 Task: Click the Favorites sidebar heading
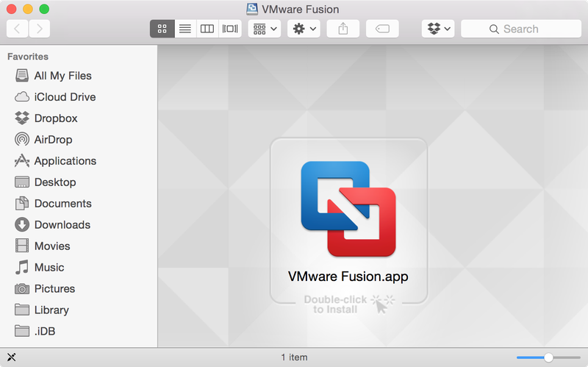[28, 57]
